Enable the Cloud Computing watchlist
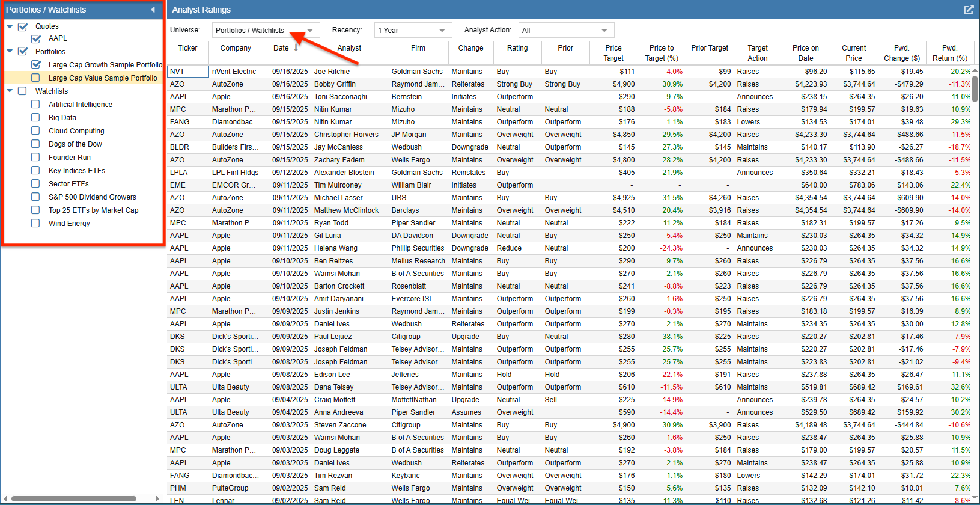The height and width of the screenshot is (505, 980). point(35,130)
